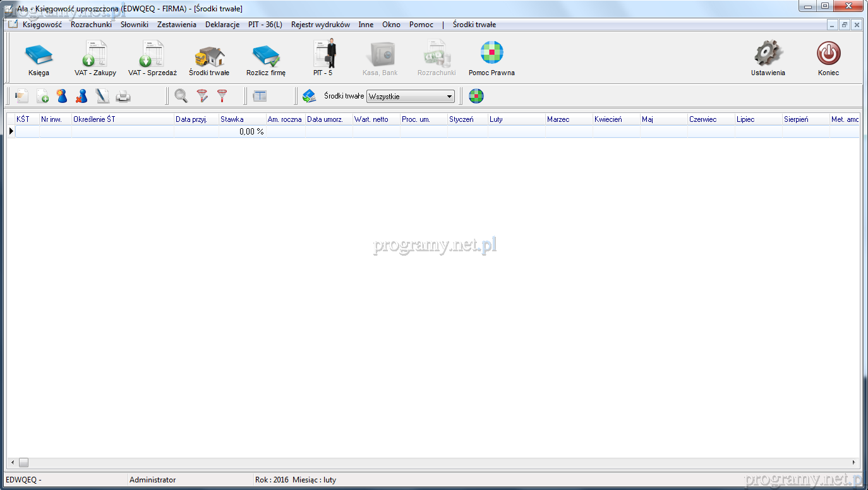Open Pomoc Prawna legal help

pyautogui.click(x=491, y=57)
